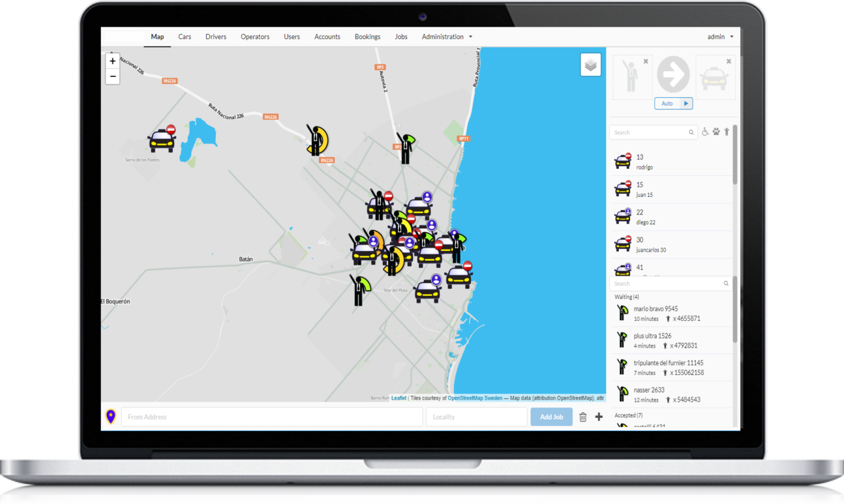
Task: Toggle the wheelchair accessible filter
Action: click(705, 132)
